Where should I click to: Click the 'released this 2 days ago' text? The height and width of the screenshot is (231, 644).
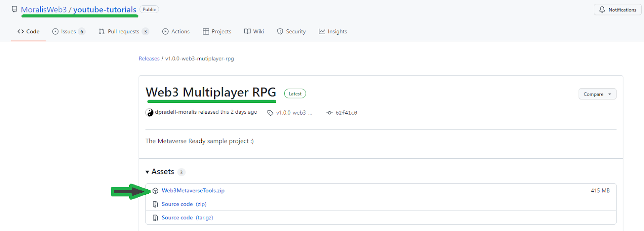pyautogui.click(x=228, y=112)
